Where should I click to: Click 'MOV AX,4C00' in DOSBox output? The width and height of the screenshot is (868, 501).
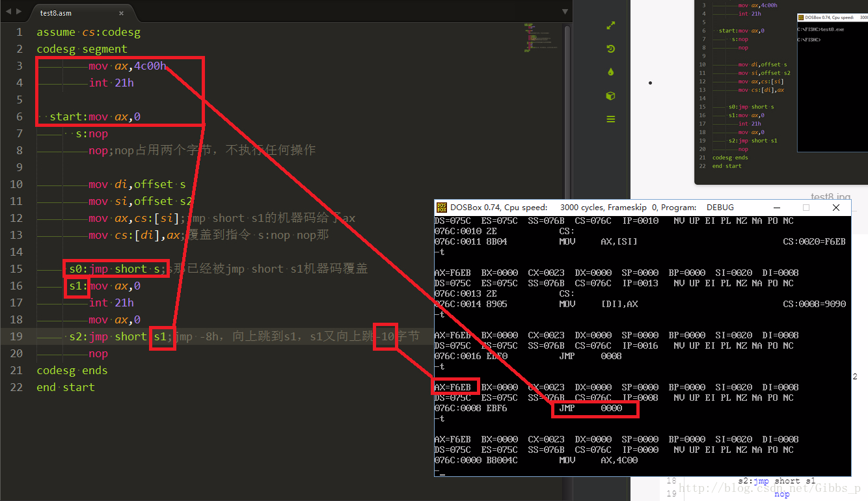point(598,460)
